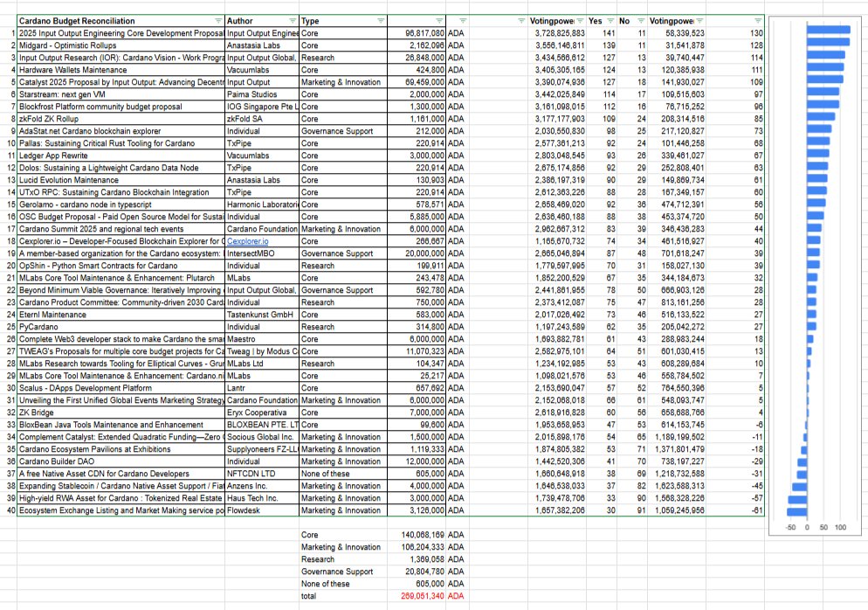Open filter for Cardano Budget Reconciliation column
Viewport: 868px width, 610px height.
click(x=217, y=21)
